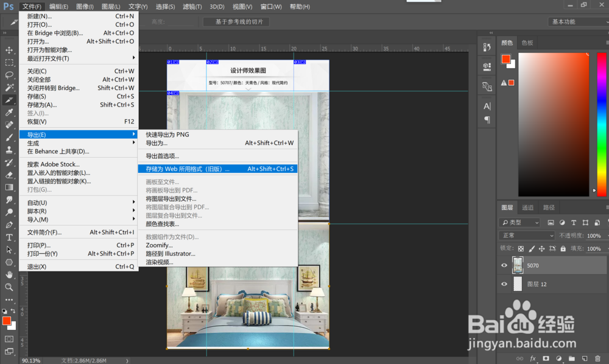The height and width of the screenshot is (364, 609).
Task: Select the Lasso tool
Action: coord(9,75)
